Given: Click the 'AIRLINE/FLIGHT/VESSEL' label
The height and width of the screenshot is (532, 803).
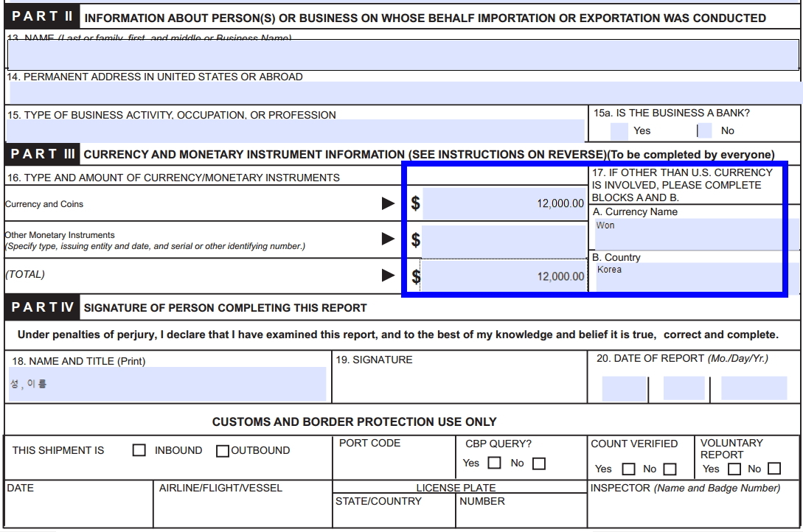Looking at the screenshot, I should (x=220, y=488).
